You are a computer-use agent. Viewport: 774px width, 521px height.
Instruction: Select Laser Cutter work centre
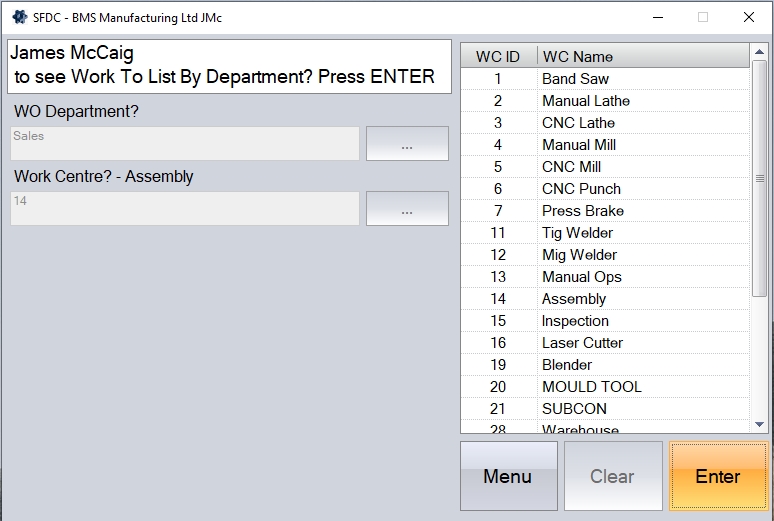(x=582, y=343)
